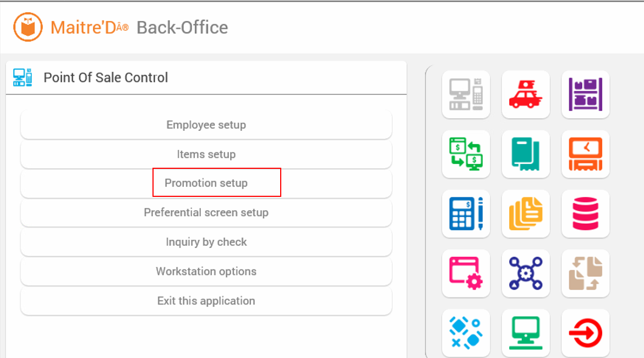Click Exit this application
This screenshot has height=358, width=644.
click(206, 301)
